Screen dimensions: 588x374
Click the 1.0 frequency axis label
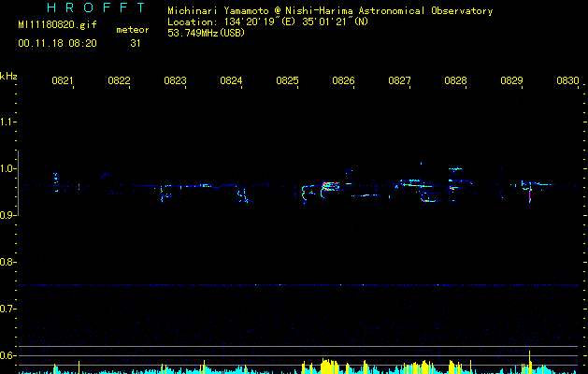click(8, 168)
